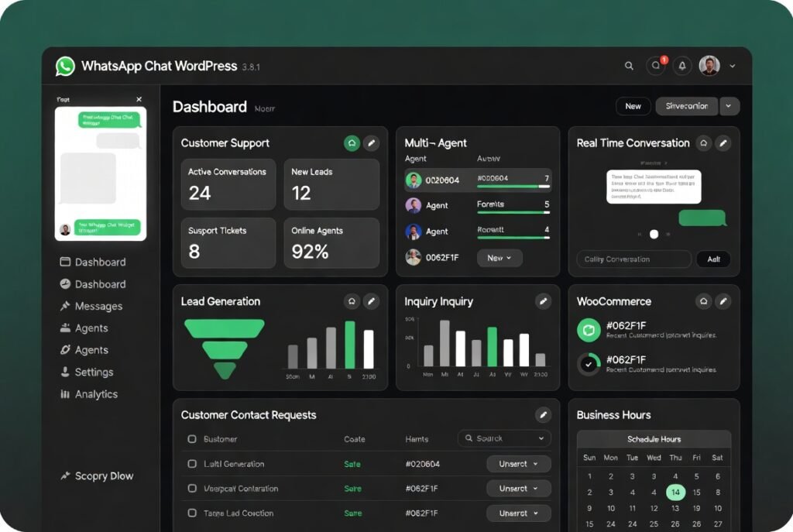Check the Uaepcal Contaration row checkbox
Image resolution: width=793 pixels, height=532 pixels.
coord(192,488)
